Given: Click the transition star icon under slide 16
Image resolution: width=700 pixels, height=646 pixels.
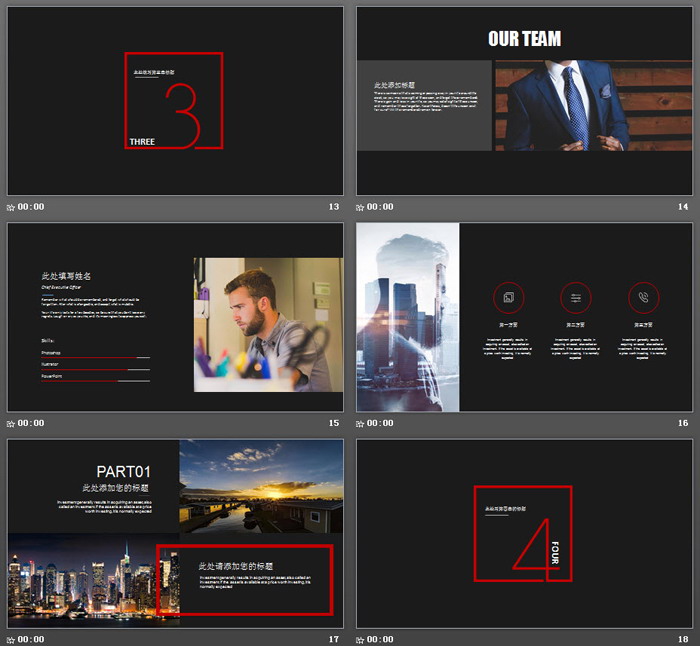Looking at the screenshot, I should pos(361,423).
